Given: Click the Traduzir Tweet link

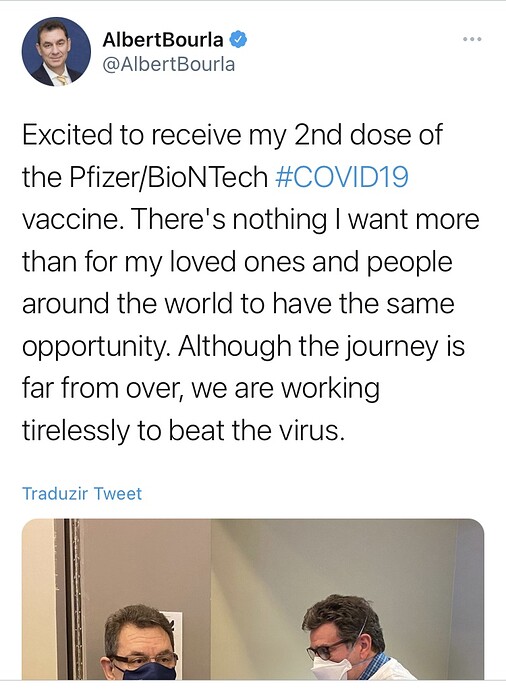Looking at the screenshot, I should (x=82, y=493).
